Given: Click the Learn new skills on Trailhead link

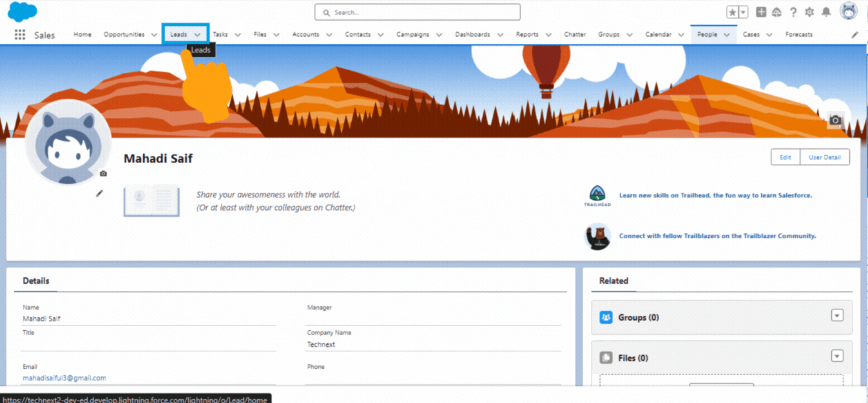Looking at the screenshot, I should (715, 195).
